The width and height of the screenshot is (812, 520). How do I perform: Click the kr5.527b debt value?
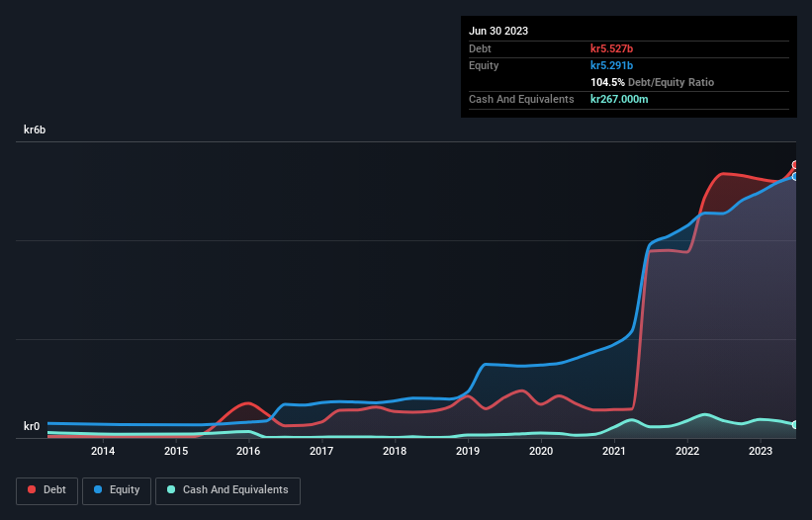(x=611, y=48)
